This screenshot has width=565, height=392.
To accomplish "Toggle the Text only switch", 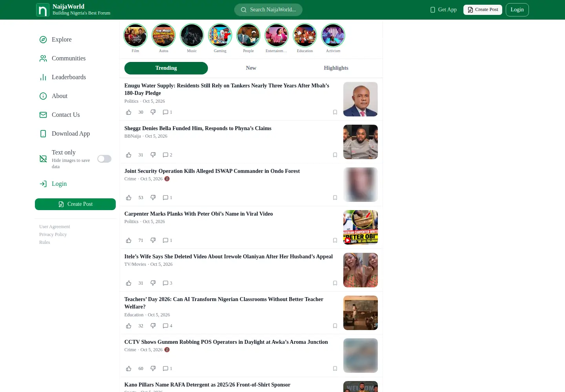I will point(104,159).
